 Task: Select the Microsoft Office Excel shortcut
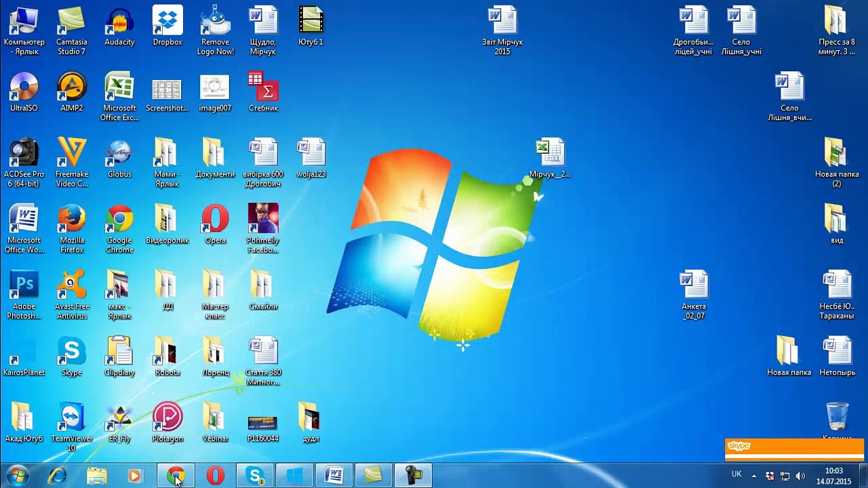[119, 97]
